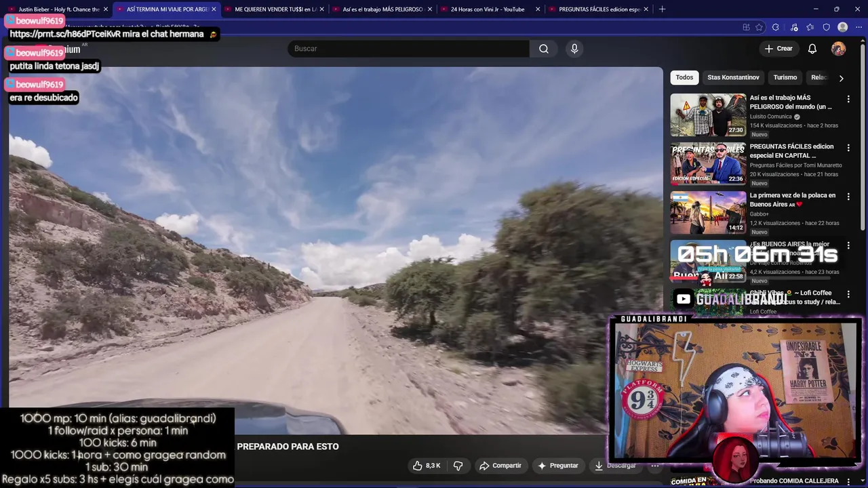Open options for La primera vez de la polaca
The height and width of the screenshot is (488, 868).
(848, 197)
